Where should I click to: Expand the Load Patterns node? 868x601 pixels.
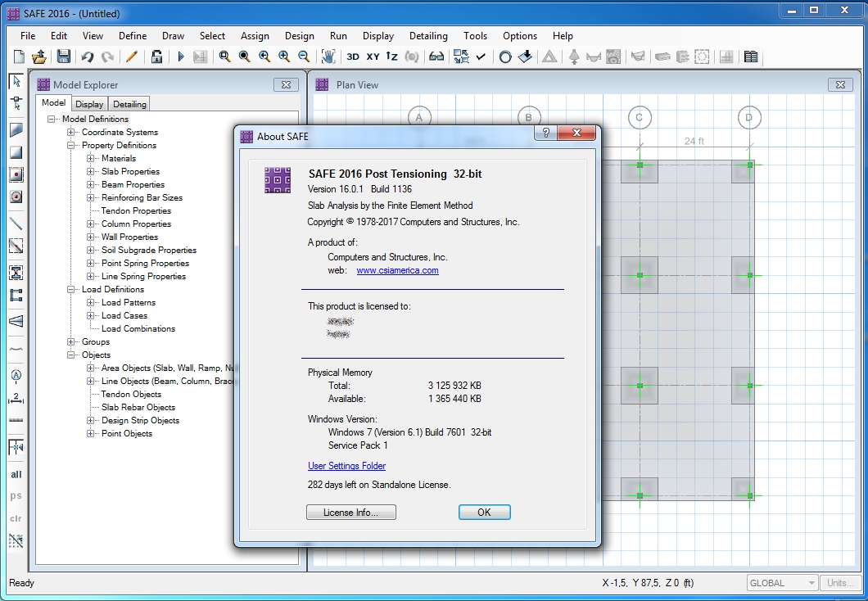pyautogui.click(x=90, y=303)
